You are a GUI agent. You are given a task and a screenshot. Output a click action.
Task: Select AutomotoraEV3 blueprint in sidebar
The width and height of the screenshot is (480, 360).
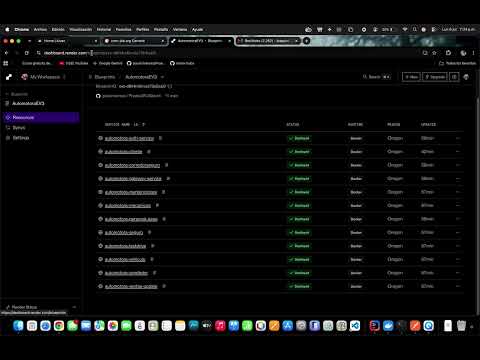28,103
